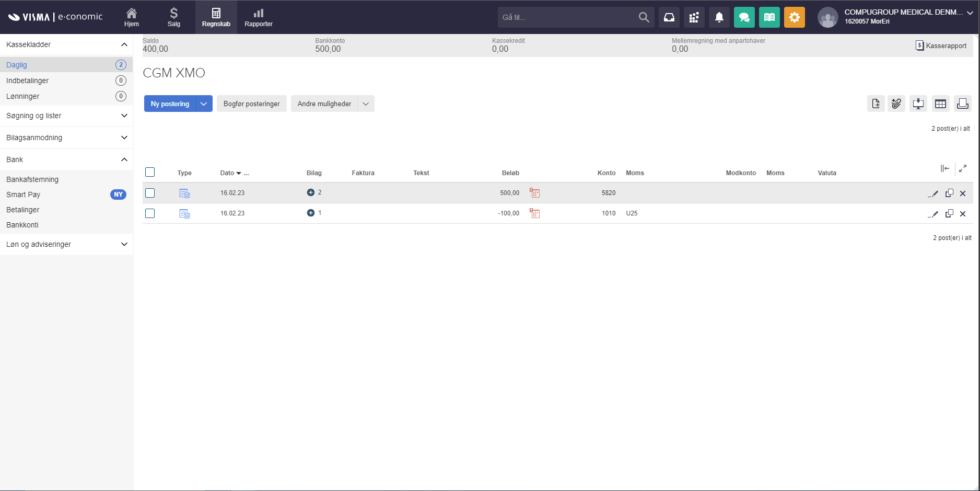The width and height of the screenshot is (980, 491).
Task: Select the new document import icon
Action: pos(876,104)
